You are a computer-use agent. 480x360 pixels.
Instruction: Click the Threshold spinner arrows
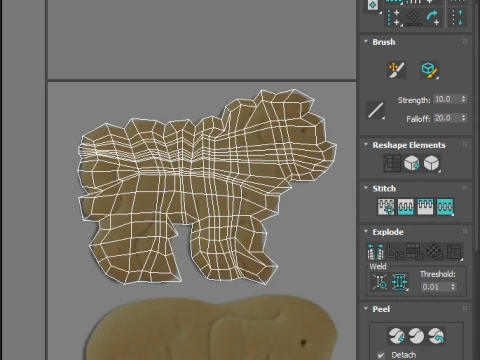tap(453, 287)
